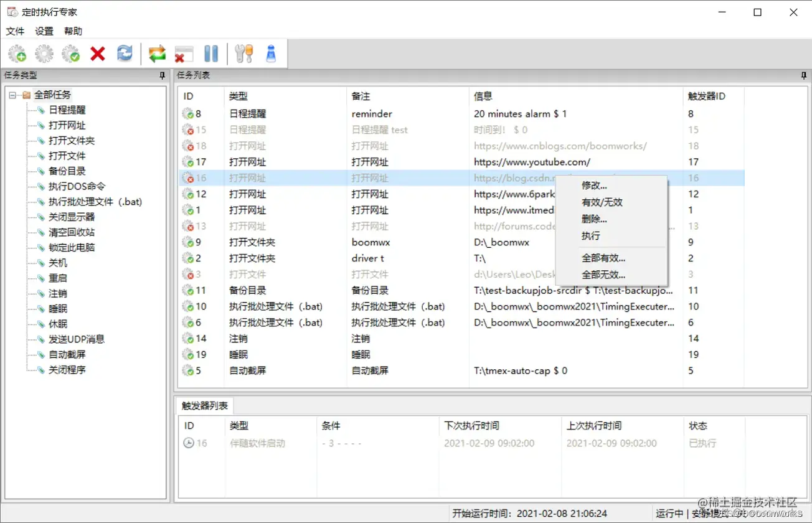Select 关闭程序 in the tree
The image size is (812, 523).
(67, 370)
